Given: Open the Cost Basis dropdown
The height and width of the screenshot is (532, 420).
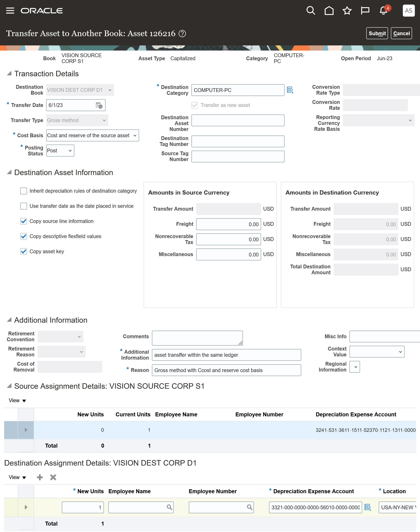Looking at the screenshot, I should [x=135, y=135].
